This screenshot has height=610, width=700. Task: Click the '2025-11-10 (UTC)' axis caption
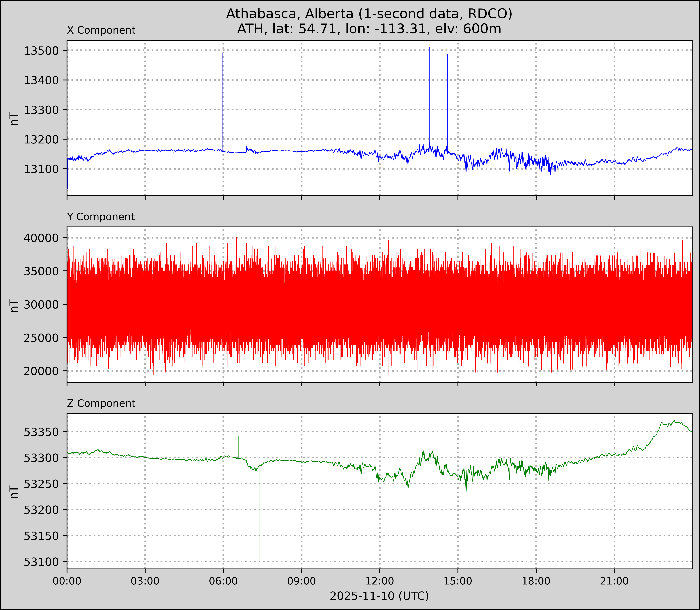click(x=379, y=596)
